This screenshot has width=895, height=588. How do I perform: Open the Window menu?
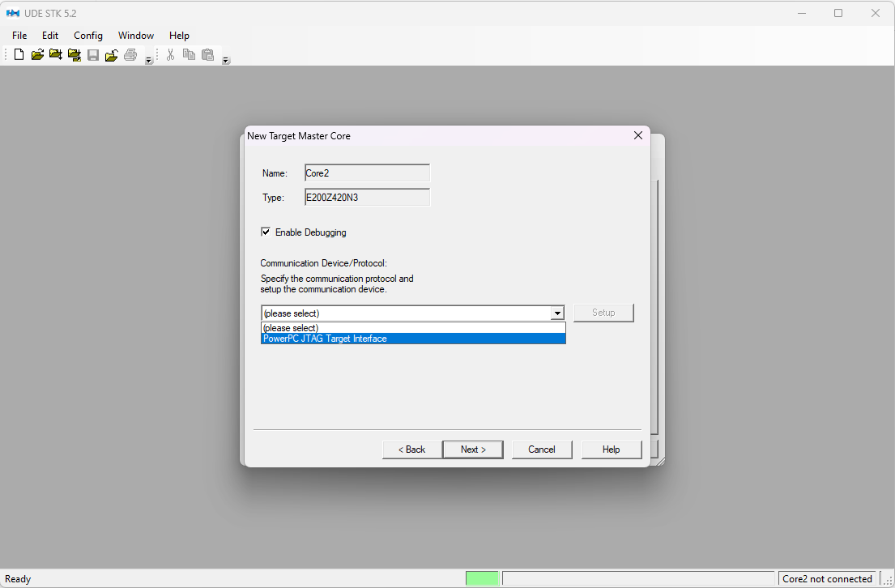[135, 35]
